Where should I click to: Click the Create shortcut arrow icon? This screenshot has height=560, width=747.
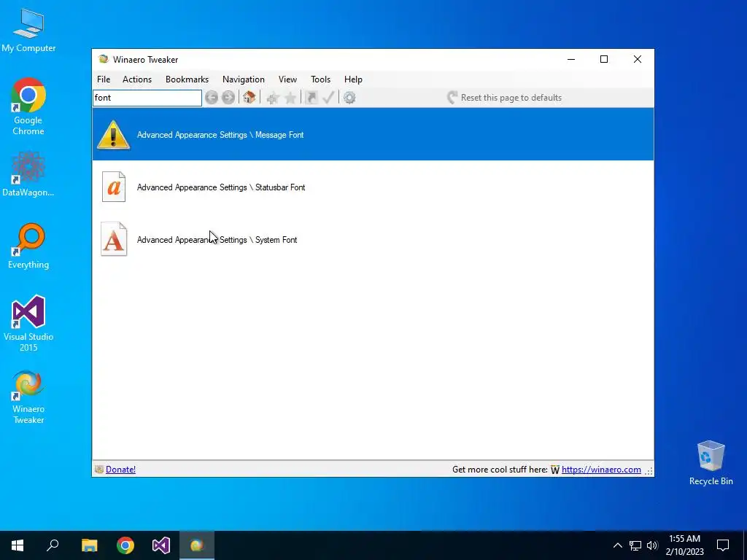tap(311, 98)
